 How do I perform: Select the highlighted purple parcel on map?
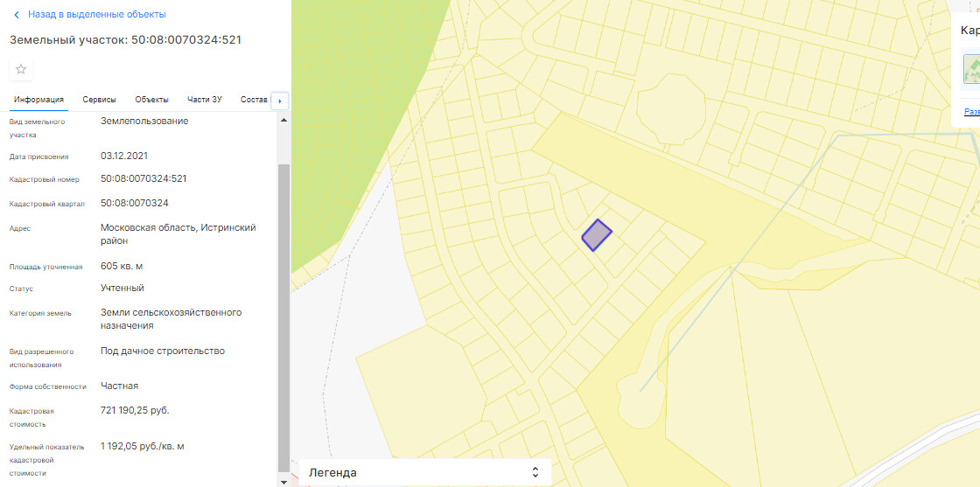click(x=597, y=235)
